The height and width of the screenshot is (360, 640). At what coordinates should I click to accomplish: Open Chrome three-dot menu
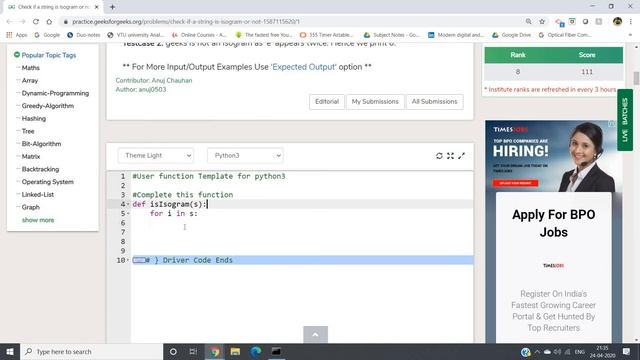click(x=631, y=22)
